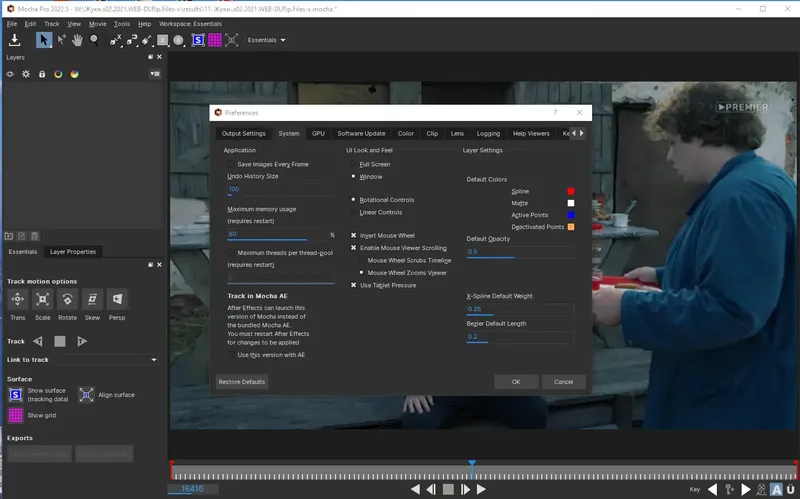Click the Show grid icon
The width and height of the screenshot is (800, 499).
(x=16, y=415)
